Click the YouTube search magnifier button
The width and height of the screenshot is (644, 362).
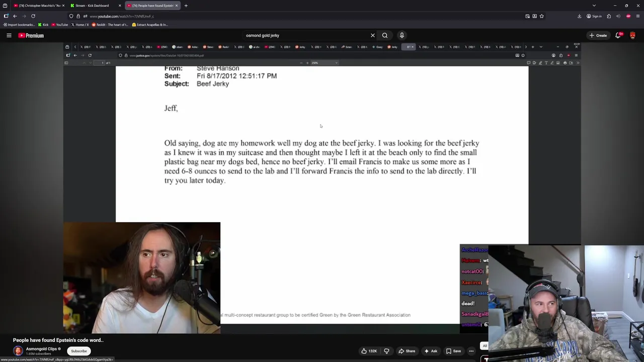click(x=385, y=35)
